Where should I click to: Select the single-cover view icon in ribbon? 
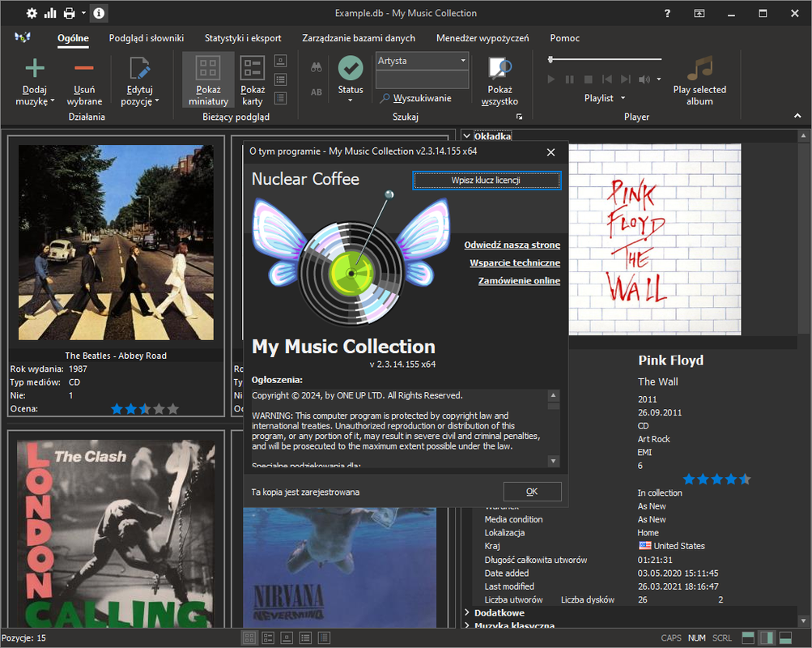tap(281, 61)
